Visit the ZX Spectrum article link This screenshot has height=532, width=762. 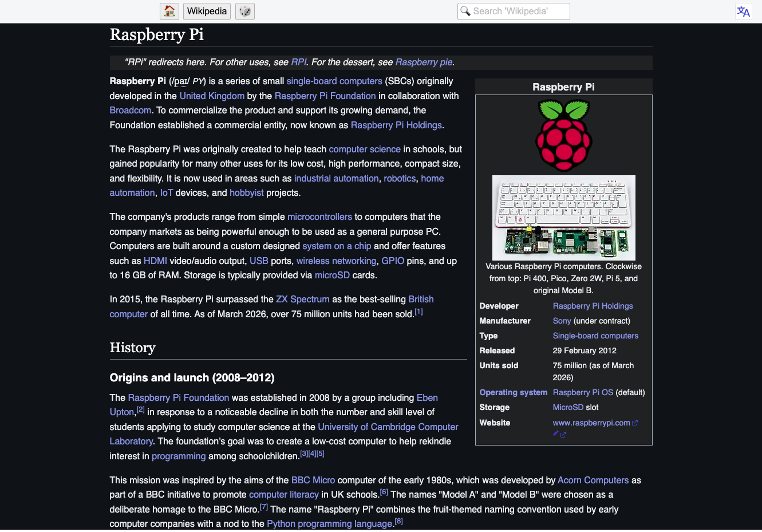click(x=303, y=300)
